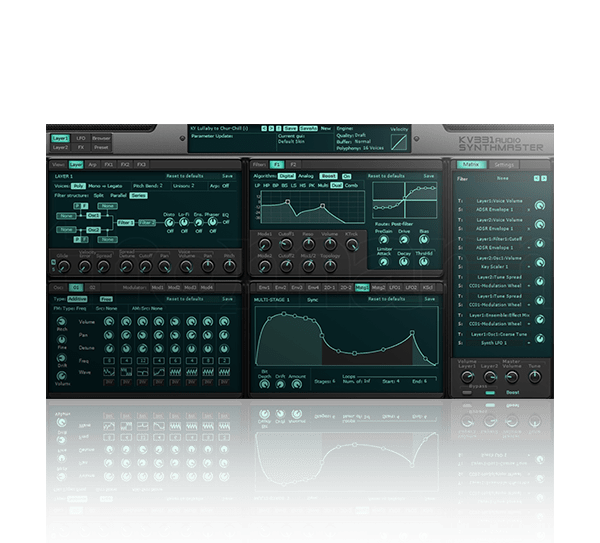Open Route Post-filter dropdown
600x543 pixels.
click(x=394, y=224)
